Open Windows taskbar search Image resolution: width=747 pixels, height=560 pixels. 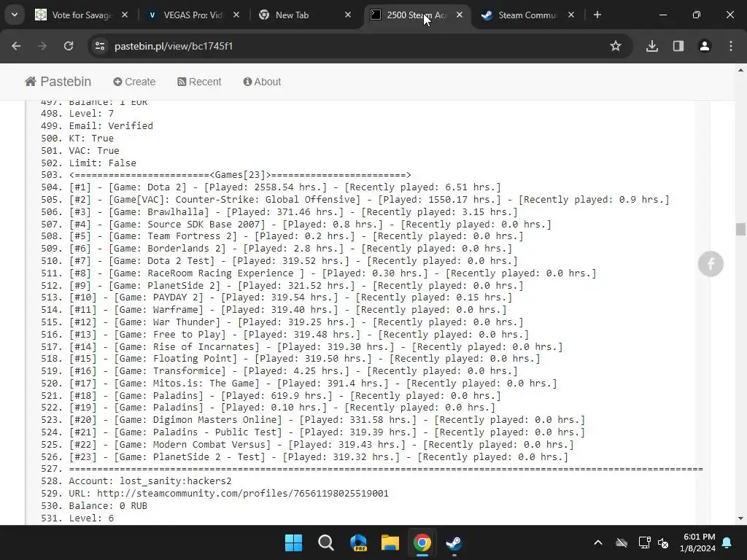(x=326, y=542)
